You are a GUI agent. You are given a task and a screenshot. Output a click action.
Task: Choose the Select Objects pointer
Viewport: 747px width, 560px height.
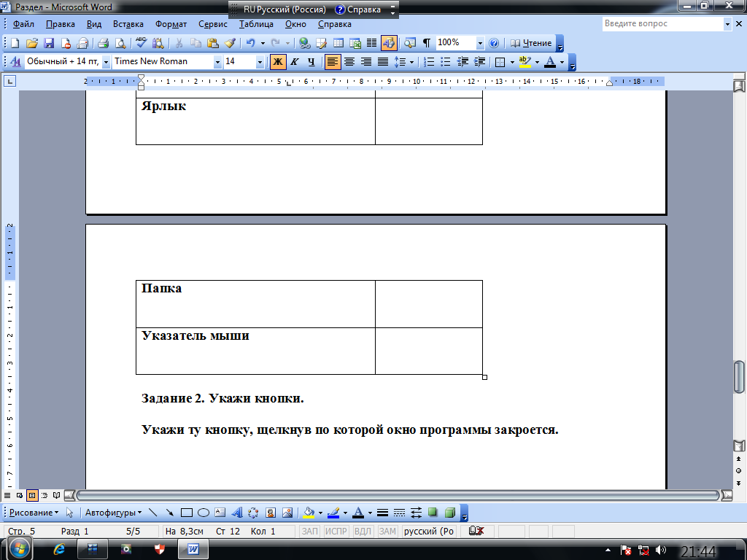coord(69,513)
